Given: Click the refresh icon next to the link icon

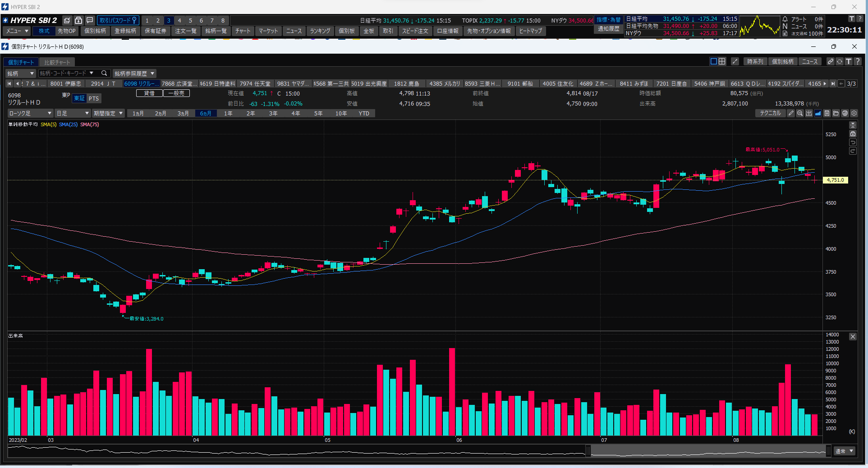Looking at the screenshot, I should click(840, 62).
